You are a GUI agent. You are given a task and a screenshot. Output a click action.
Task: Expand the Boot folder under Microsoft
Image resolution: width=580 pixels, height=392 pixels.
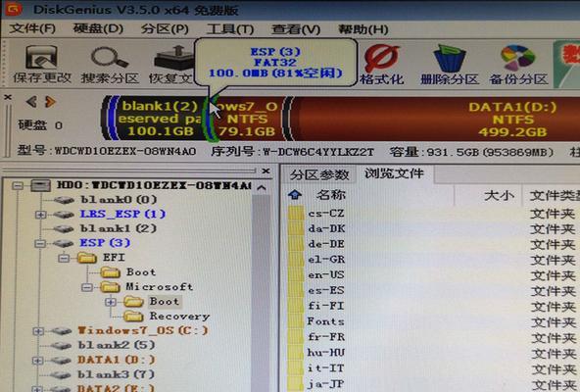(111, 302)
